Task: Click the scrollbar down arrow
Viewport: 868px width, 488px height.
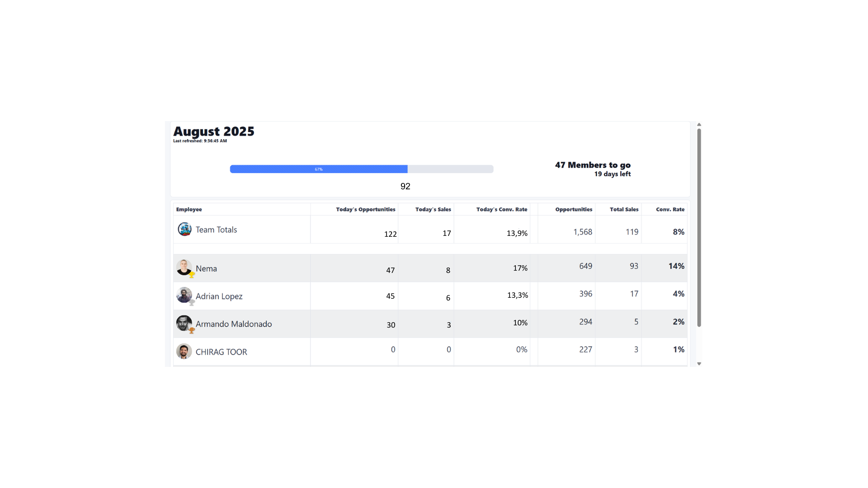Action: click(x=699, y=364)
